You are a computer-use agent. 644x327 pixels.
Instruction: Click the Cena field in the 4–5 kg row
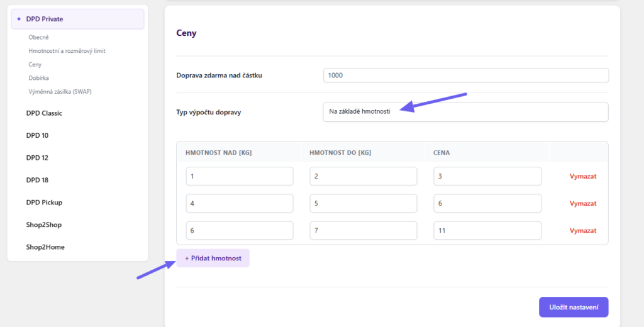click(x=487, y=203)
